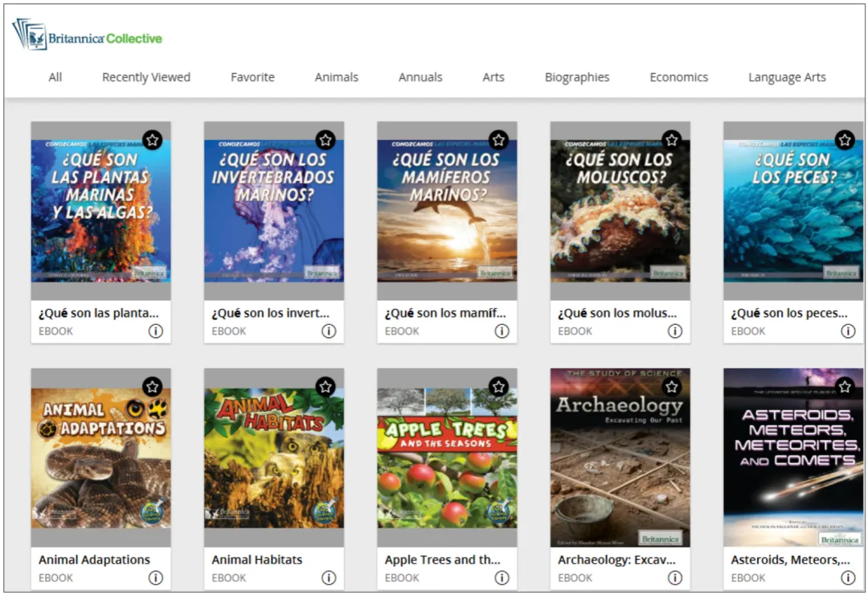Screen dimensions: 868x596
Task: Click the 'Animal Adaptations' title text
Action: click(94, 560)
